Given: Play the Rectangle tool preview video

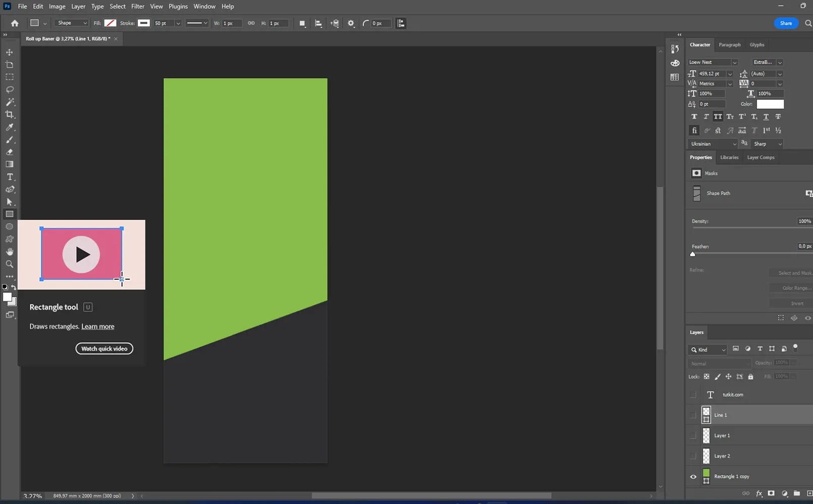Looking at the screenshot, I should click(x=81, y=255).
